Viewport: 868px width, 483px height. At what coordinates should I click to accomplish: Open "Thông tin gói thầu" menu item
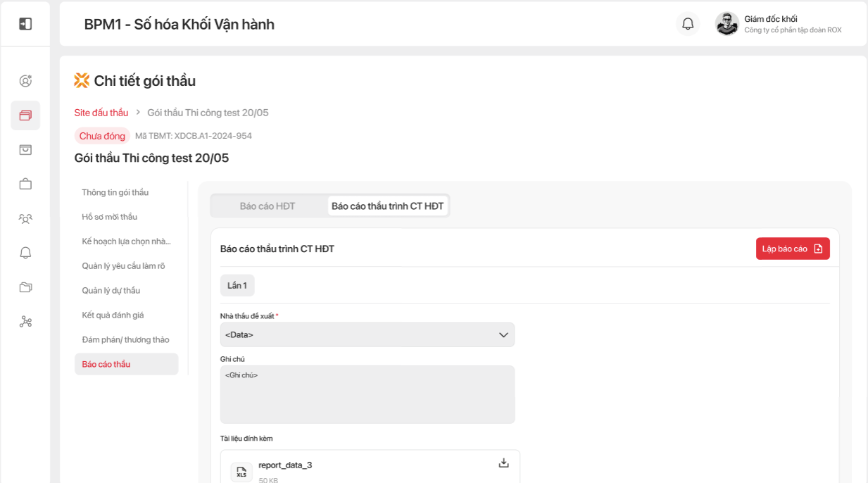pyautogui.click(x=115, y=192)
